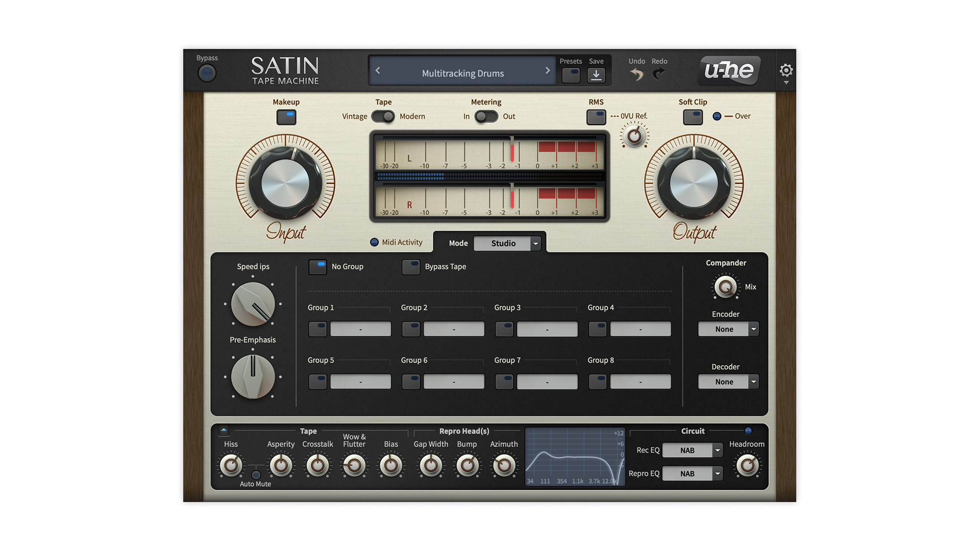
Task: Toggle the Soft Clip button
Action: [693, 117]
